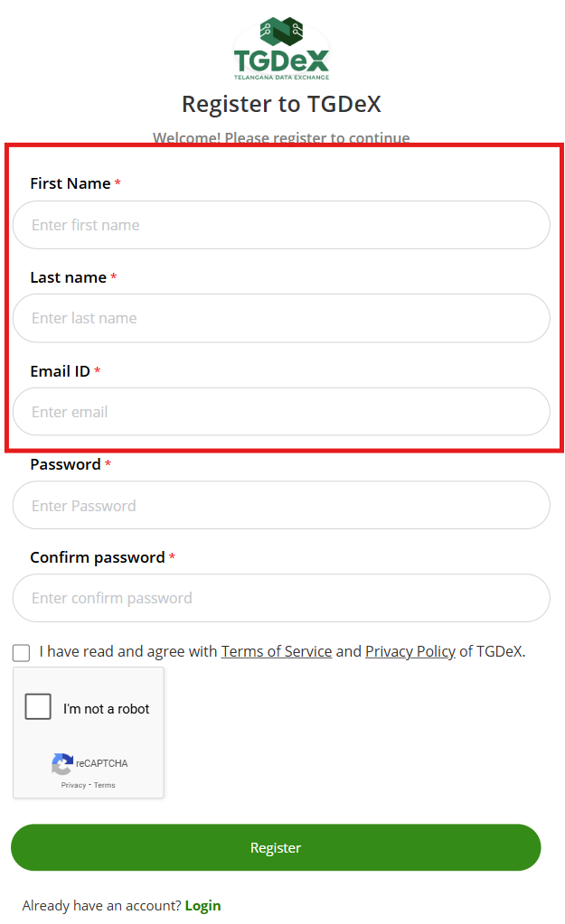Click the Confirm password label

(98, 557)
